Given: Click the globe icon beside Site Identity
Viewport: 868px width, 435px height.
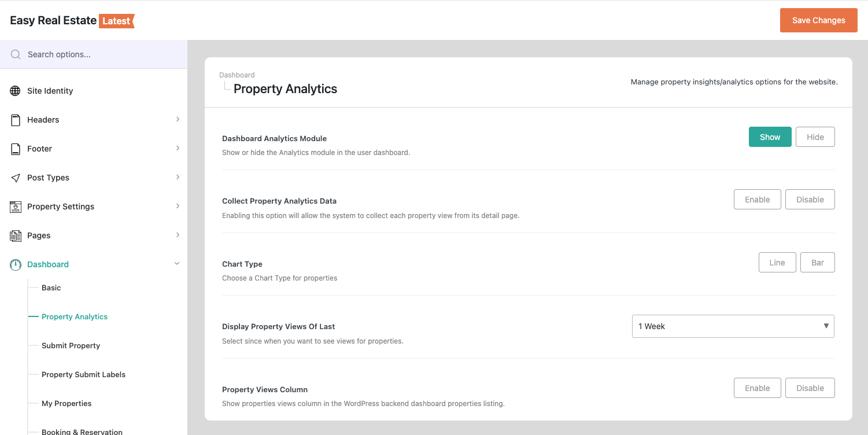Looking at the screenshot, I should click(x=16, y=91).
